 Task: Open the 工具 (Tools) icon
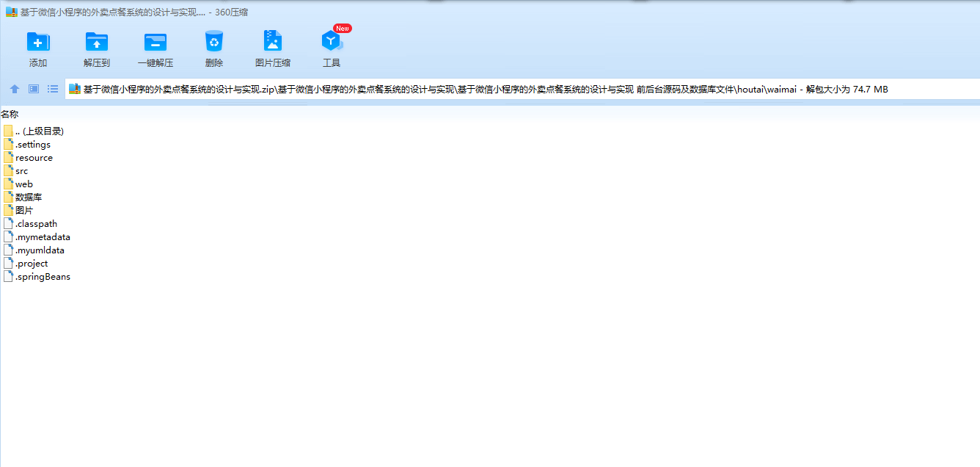coord(332,42)
